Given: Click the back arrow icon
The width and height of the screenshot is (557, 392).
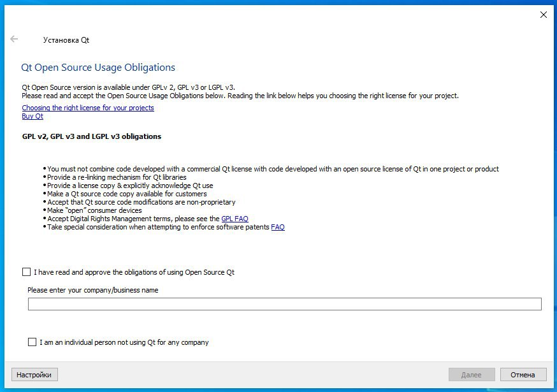Looking at the screenshot, I should pyautogui.click(x=14, y=39).
